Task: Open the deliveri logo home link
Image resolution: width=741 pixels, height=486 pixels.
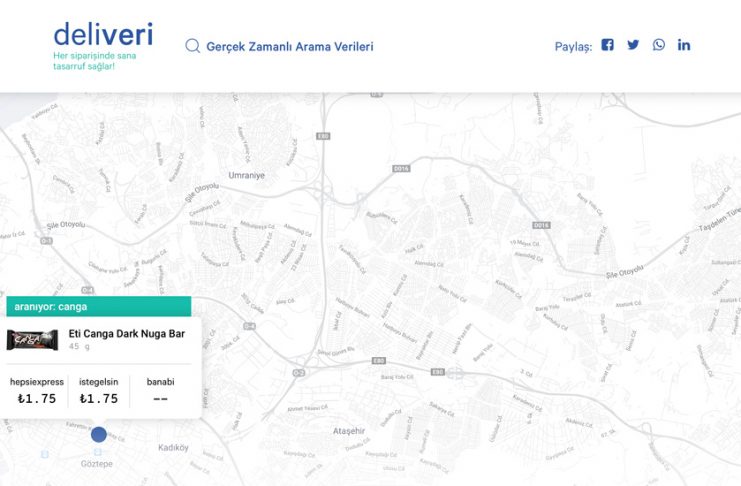Action: click(103, 35)
